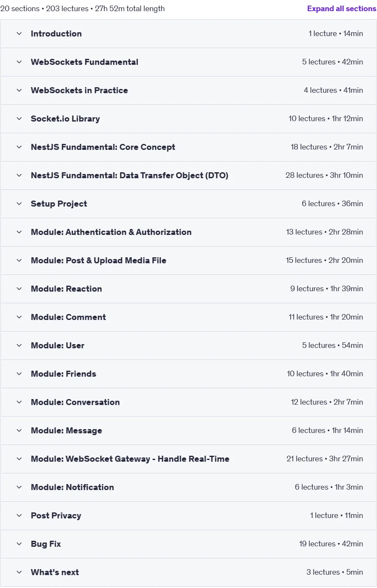This screenshot has height=588, width=377.
Task: Open the Setup Project section title
Action: click(59, 204)
